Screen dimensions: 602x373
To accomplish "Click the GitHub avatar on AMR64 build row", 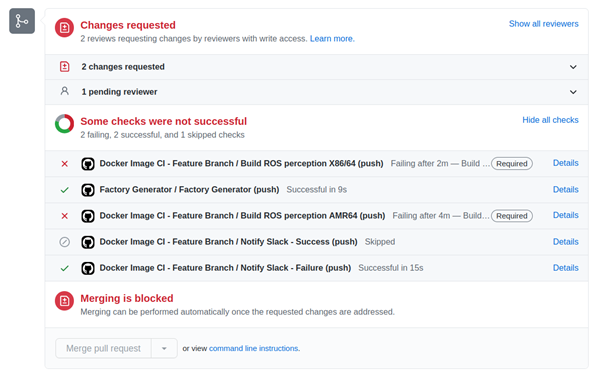I will (x=88, y=216).
